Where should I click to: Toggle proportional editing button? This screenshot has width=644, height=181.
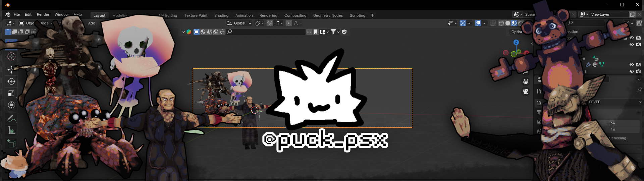click(289, 23)
